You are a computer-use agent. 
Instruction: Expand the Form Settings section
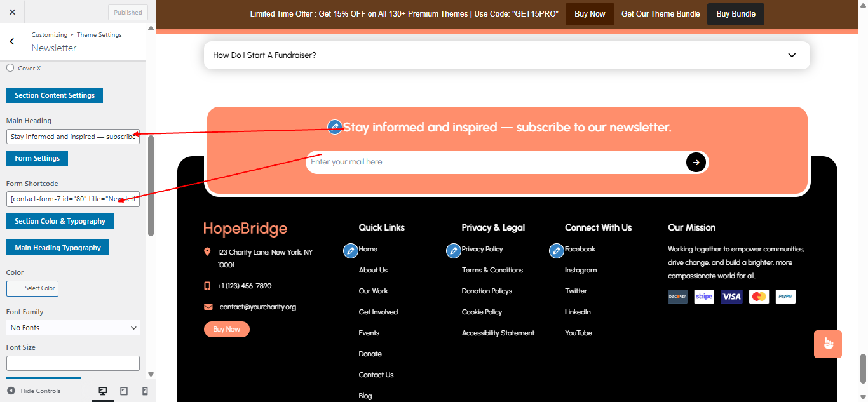pos(36,157)
